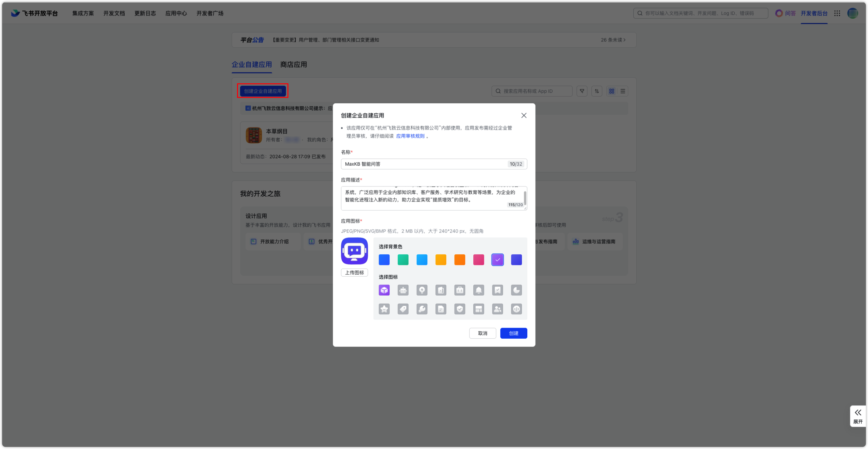This screenshot has width=868, height=449.
Task: Pick the green background color
Action: pyautogui.click(x=403, y=260)
